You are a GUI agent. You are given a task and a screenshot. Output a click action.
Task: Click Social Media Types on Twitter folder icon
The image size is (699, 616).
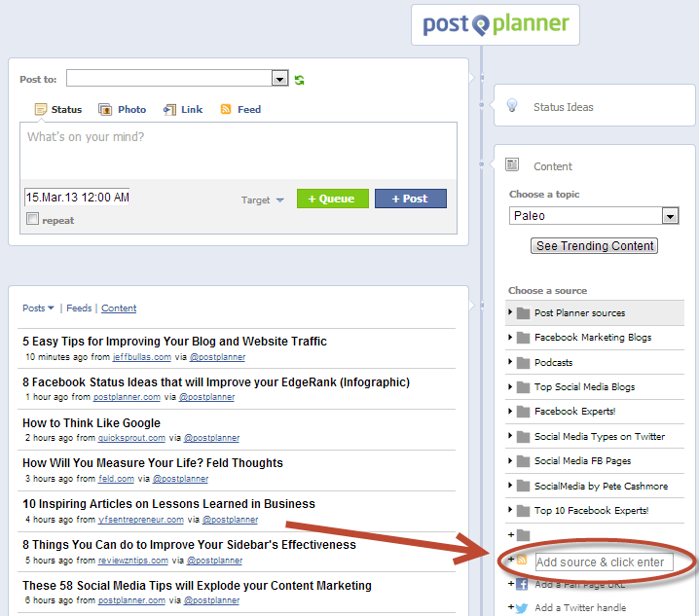pos(523,436)
